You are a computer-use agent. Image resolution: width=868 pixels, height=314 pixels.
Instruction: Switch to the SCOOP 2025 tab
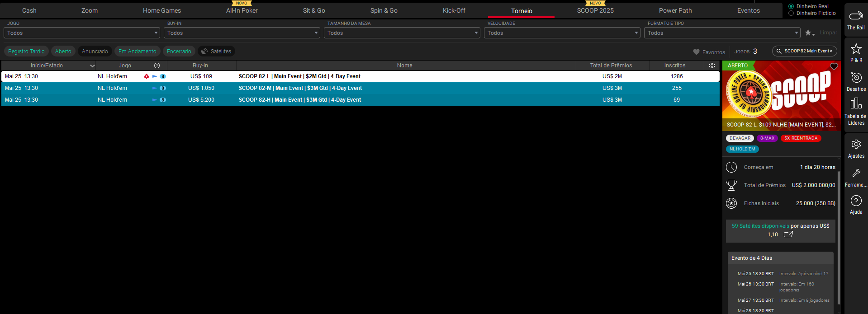595,10
